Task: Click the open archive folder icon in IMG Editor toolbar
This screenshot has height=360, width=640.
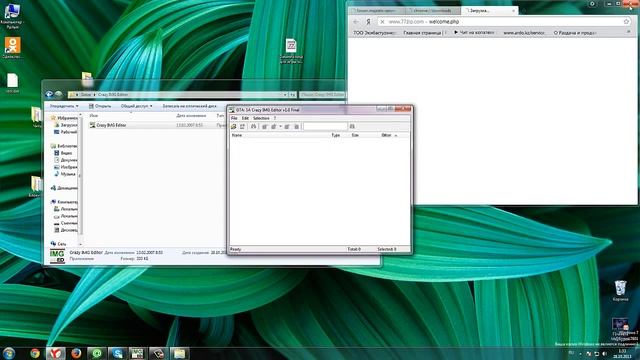Action: (x=234, y=127)
